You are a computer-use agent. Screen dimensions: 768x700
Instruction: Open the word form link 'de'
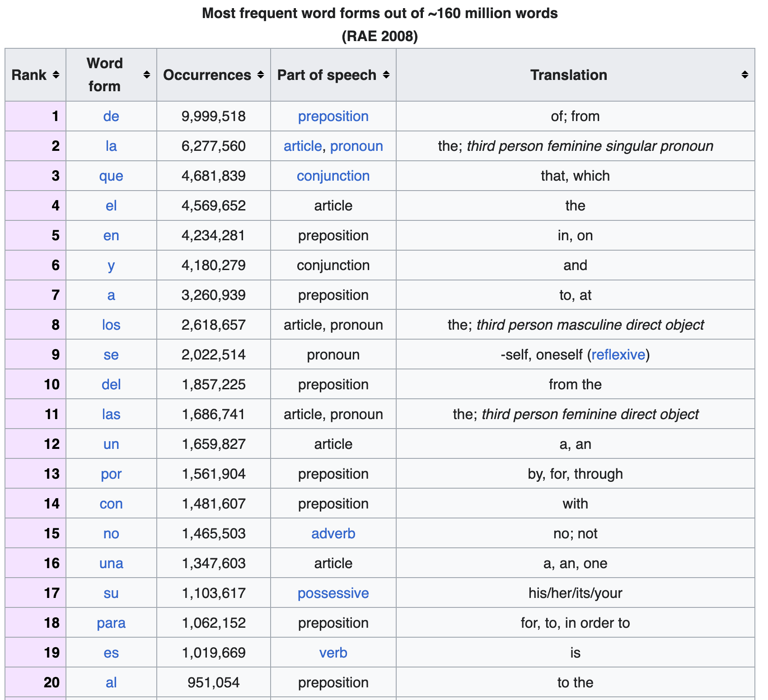pyautogui.click(x=111, y=117)
